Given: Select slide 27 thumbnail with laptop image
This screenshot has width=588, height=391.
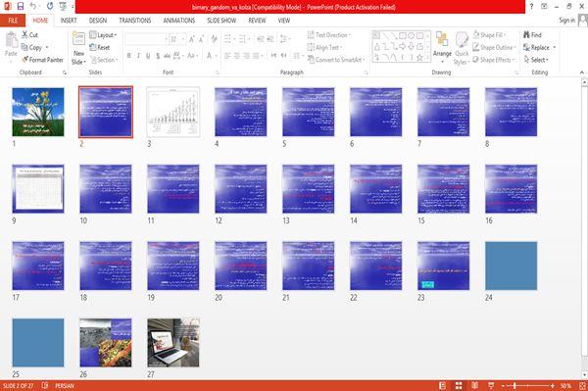Looking at the screenshot, I should (173, 343).
